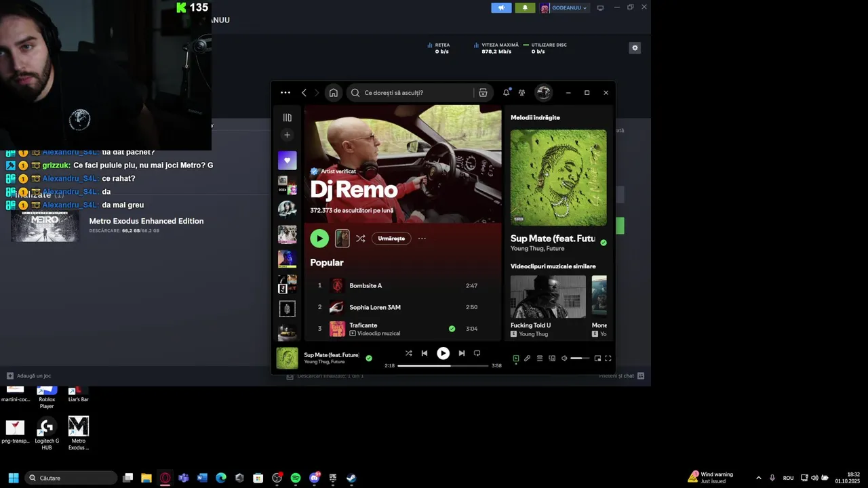
Task: Open Roblox Player desktop shortcut
Action: click(x=47, y=397)
